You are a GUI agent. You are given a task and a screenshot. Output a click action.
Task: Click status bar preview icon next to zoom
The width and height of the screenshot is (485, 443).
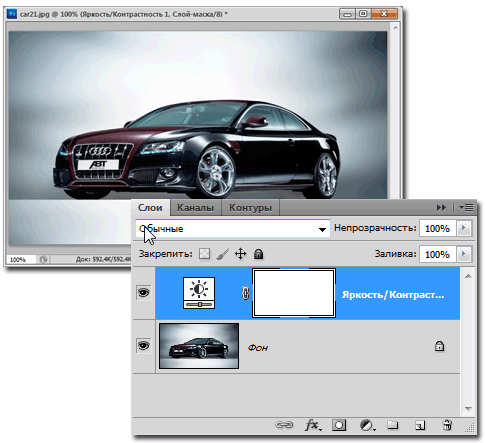tap(43, 259)
